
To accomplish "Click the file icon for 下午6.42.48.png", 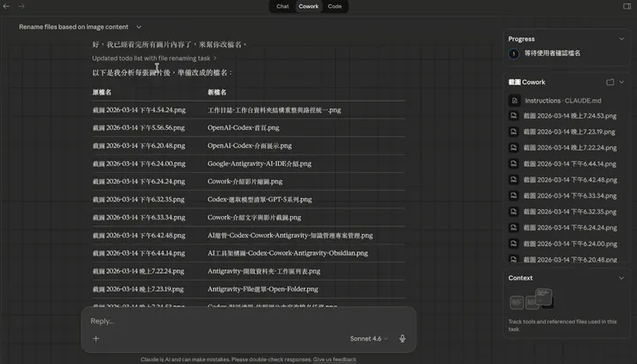I will [x=514, y=180].
